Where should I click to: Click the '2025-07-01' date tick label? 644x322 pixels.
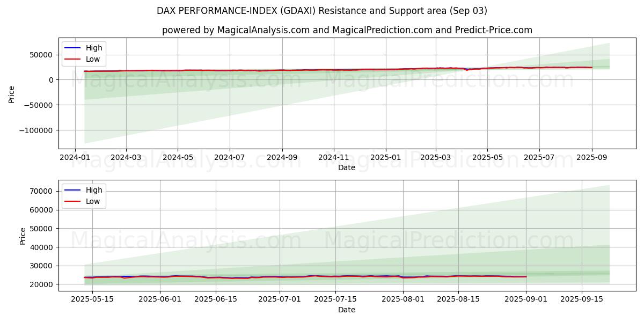[x=280, y=300]
